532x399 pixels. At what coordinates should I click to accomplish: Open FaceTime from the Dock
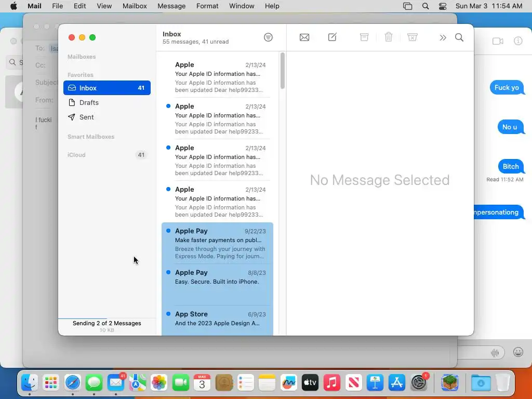(x=180, y=383)
